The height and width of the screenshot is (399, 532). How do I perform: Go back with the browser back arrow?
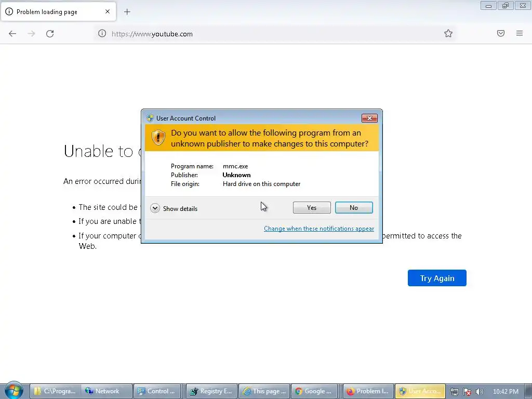(x=12, y=34)
